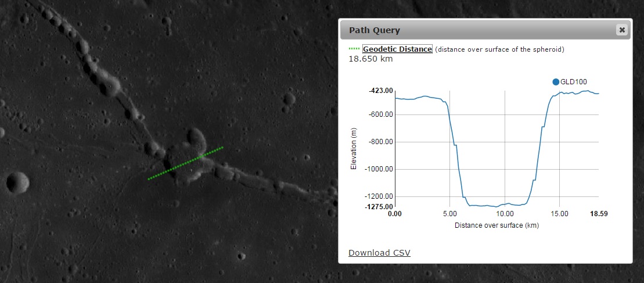Click the 5.00 km x-axis tick label
This screenshot has width=644, height=283.
pyautogui.click(x=450, y=214)
